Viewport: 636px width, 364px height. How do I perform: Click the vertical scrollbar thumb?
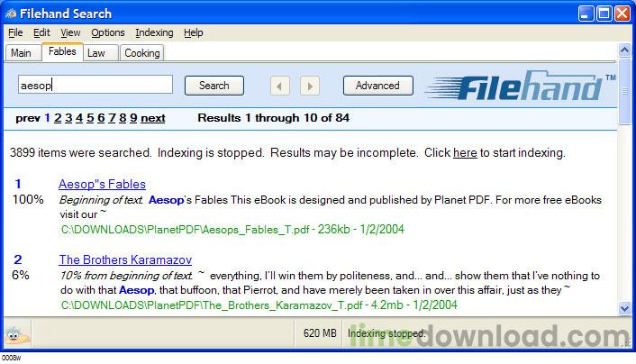point(624,91)
